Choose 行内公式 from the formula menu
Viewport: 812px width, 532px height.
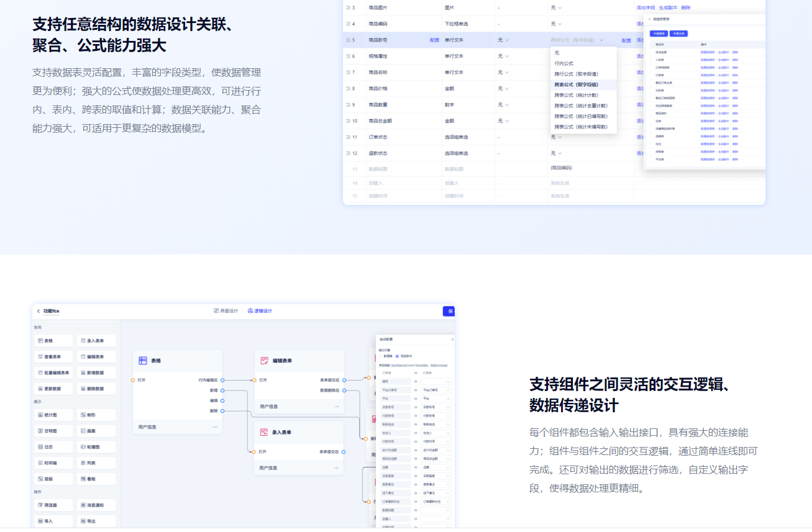coord(583,63)
